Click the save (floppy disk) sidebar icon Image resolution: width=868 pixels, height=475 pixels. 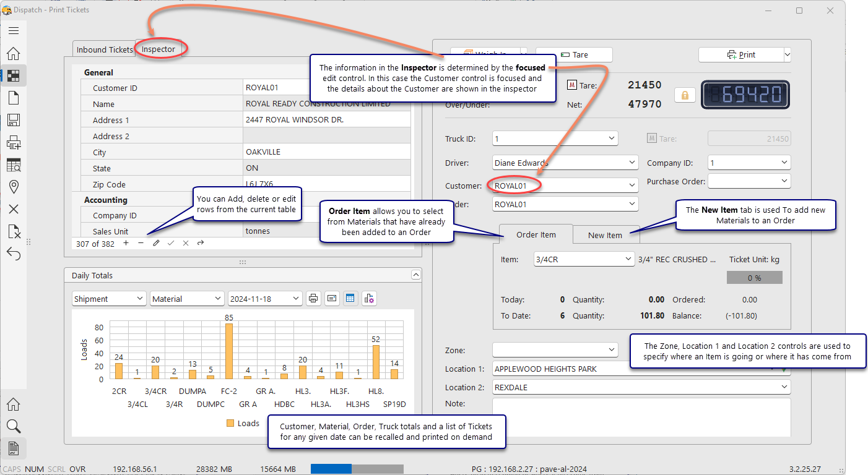click(x=14, y=120)
